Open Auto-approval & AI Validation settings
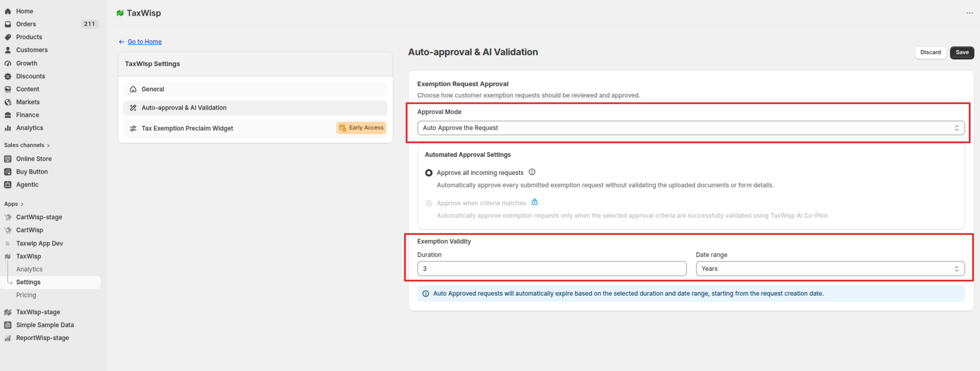980x371 pixels. (255, 108)
